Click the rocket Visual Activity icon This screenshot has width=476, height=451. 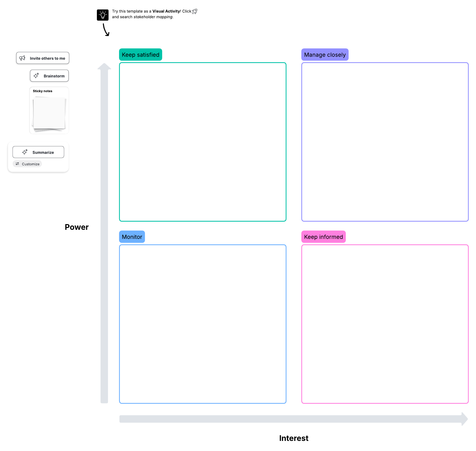tap(194, 11)
